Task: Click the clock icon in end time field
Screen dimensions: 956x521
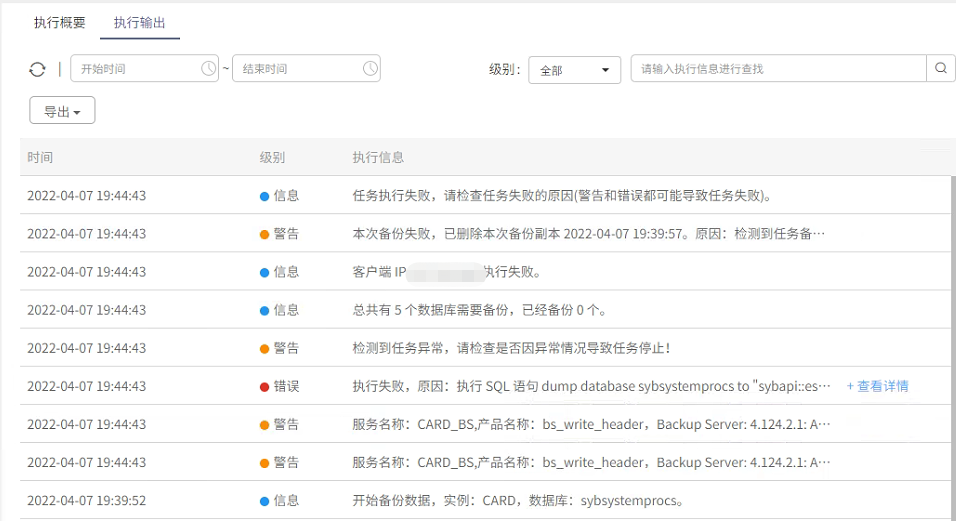Action: click(370, 68)
